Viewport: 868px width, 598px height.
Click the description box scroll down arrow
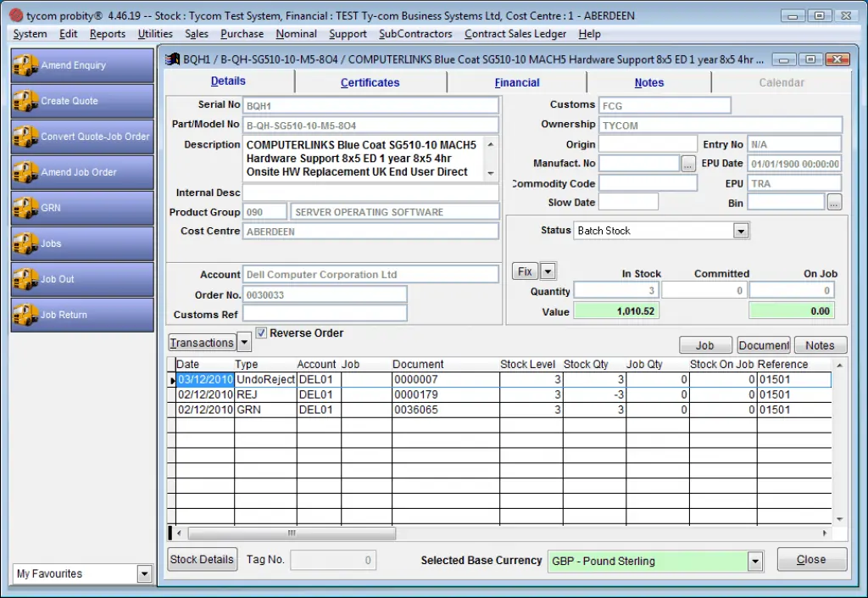491,173
